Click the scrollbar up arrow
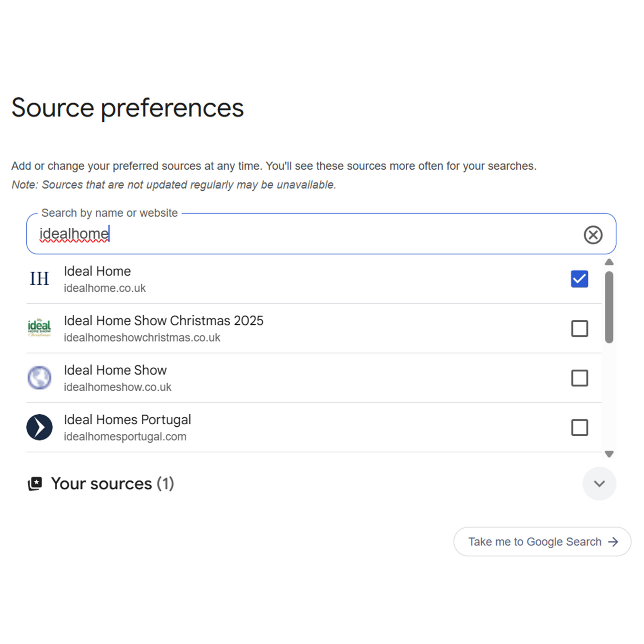 click(x=609, y=262)
